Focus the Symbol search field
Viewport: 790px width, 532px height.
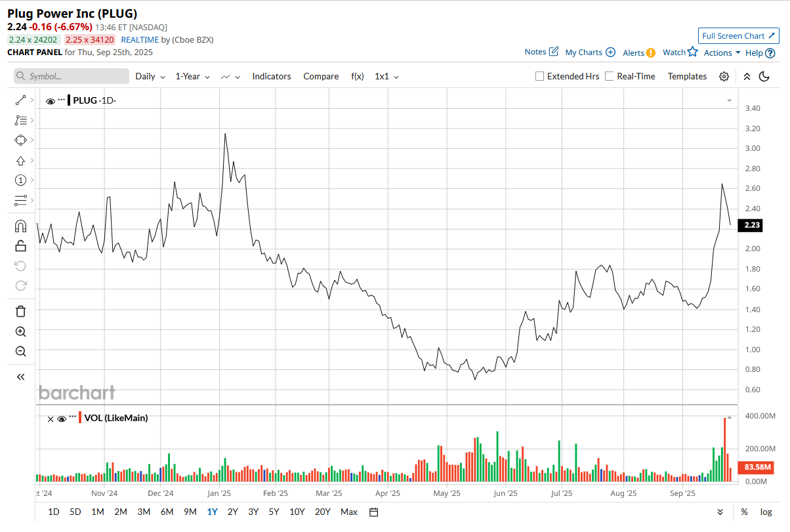[72, 76]
